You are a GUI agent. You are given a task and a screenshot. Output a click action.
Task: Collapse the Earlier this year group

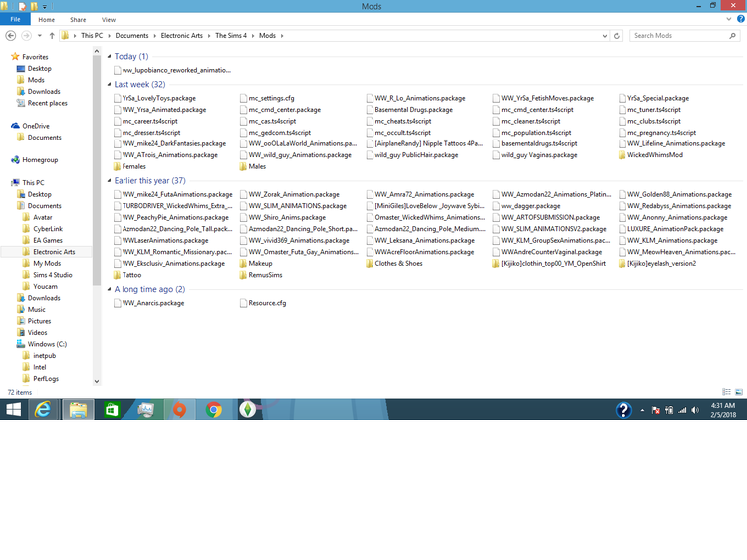tap(110, 181)
